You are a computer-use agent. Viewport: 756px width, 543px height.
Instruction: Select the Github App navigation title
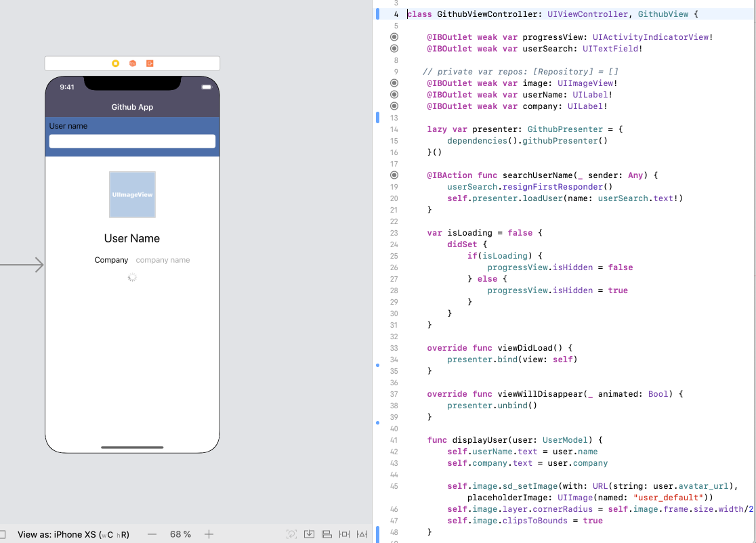click(132, 107)
